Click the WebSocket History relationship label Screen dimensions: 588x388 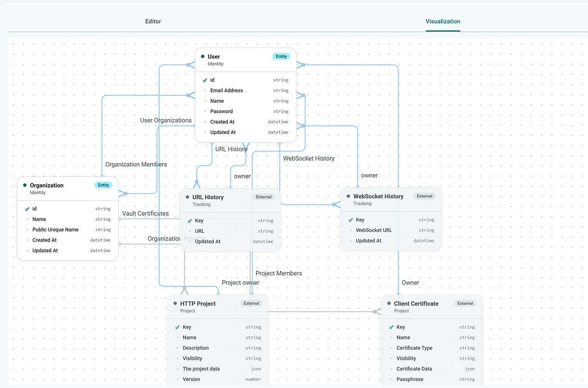coord(309,158)
